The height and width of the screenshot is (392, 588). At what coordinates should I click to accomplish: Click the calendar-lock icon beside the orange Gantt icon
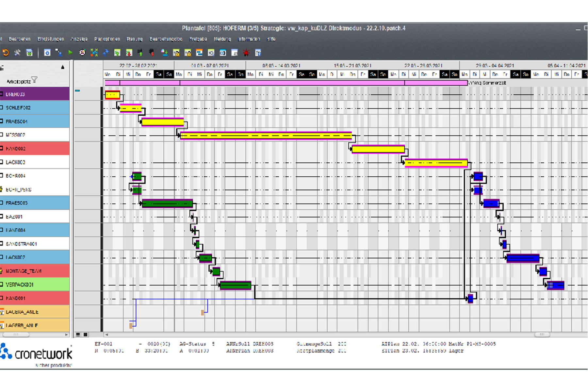point(188,53)
